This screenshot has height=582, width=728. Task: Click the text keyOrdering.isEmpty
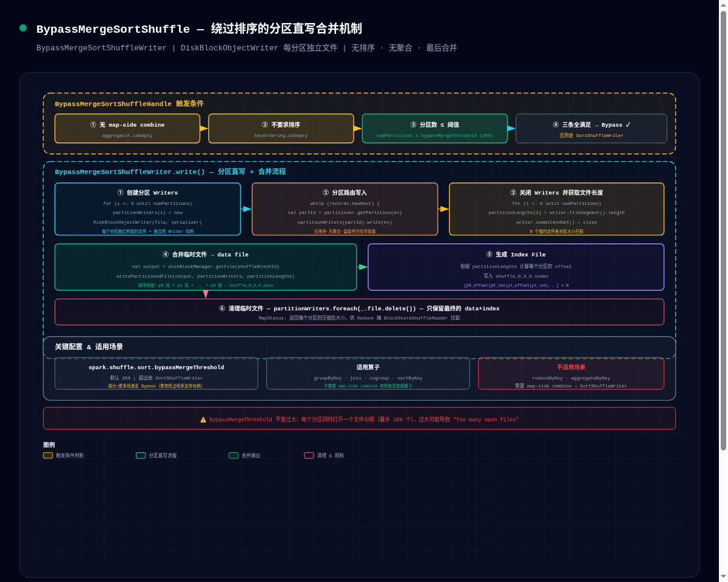(x=281, y=136)
